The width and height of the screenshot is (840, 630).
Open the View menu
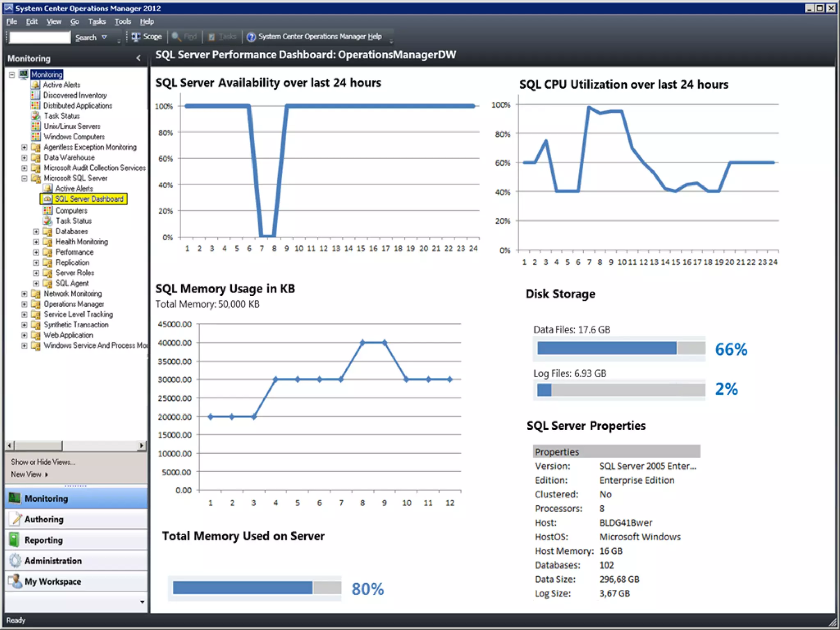[54, 22]
